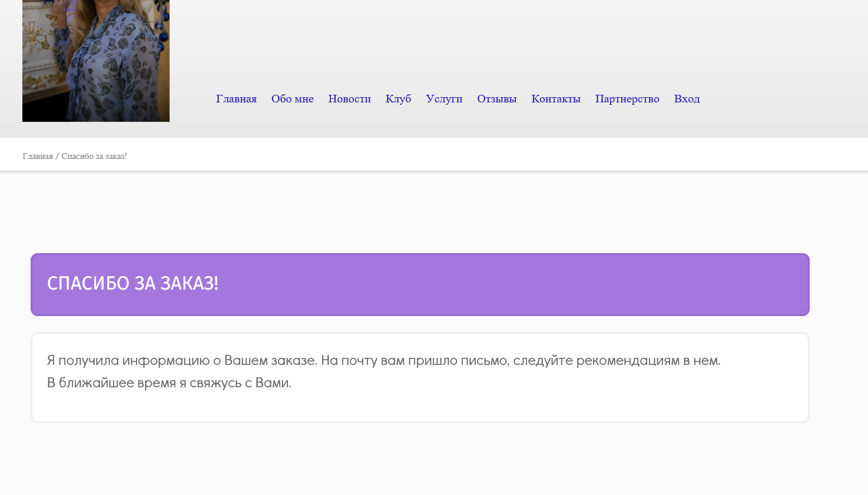Image resolution: width=868 pixels, height=495 pixels.
Task: Click the slash separator in the breadcrumb
Action: pyautogui.click(x=57, y=156)
